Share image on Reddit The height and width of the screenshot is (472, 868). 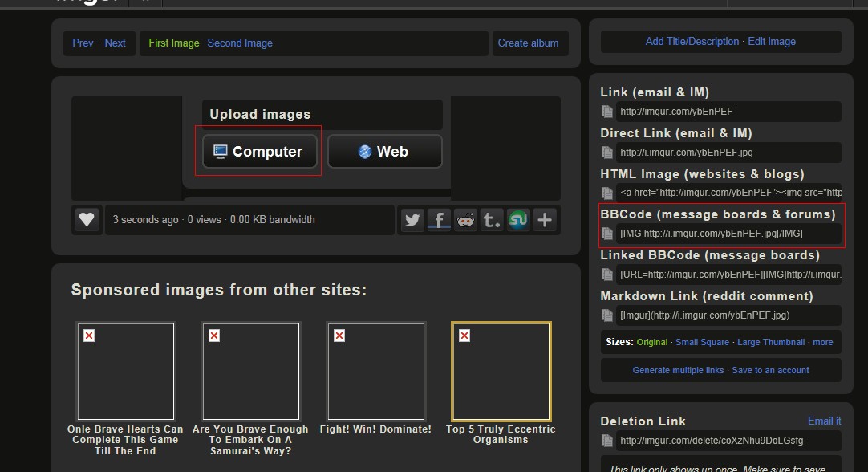(x=465, y=219)
